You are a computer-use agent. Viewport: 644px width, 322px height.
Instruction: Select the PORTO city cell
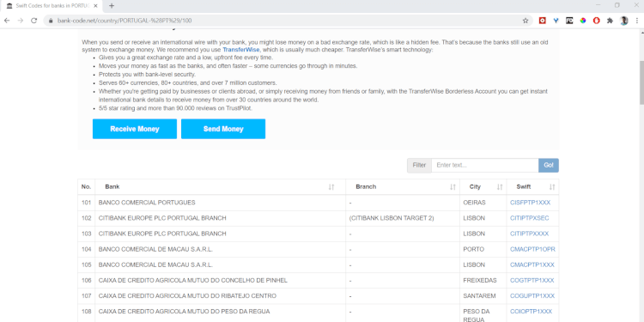[x=483, y=249]
